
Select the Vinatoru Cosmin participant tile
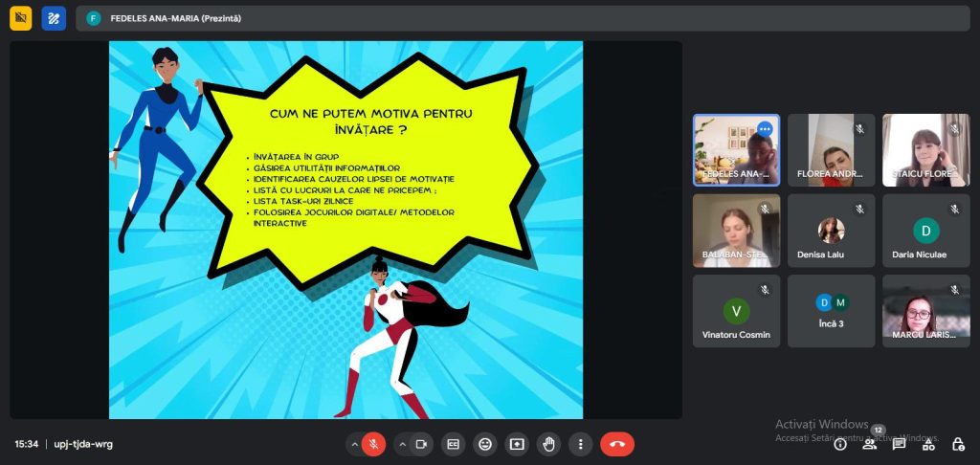736,311
